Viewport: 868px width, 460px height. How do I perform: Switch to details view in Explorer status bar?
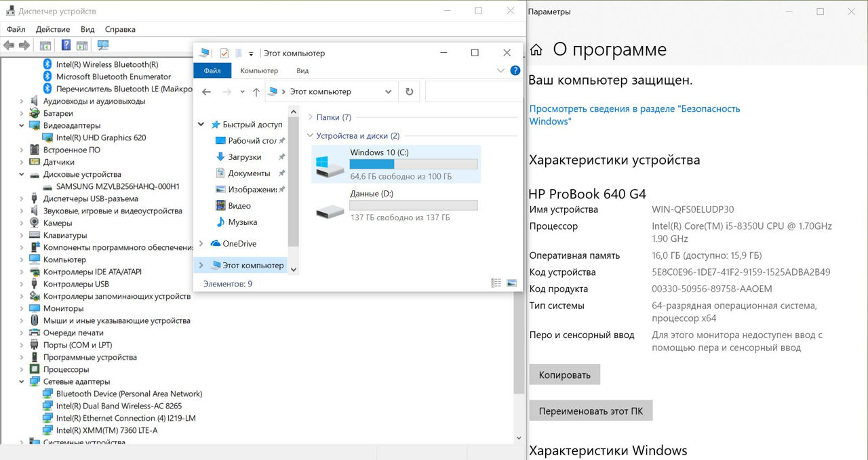496,283
